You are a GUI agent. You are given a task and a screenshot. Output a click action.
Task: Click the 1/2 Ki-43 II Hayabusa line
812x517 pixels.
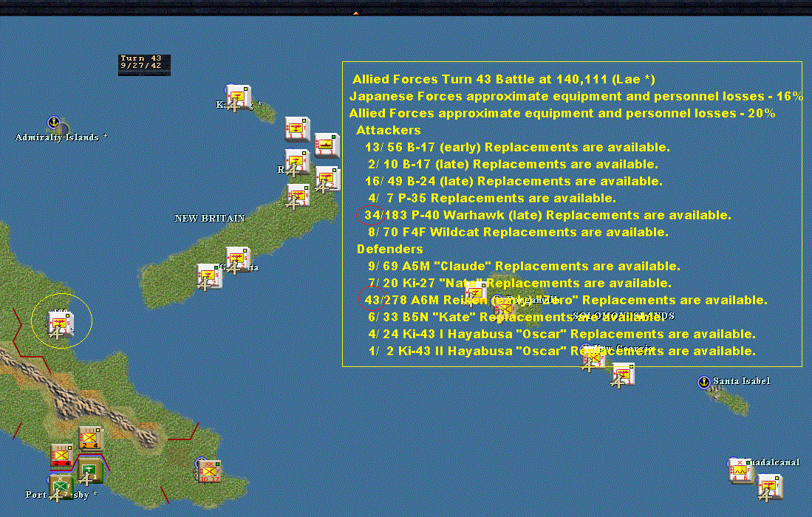pyautogui.click(x=562, y=352)
